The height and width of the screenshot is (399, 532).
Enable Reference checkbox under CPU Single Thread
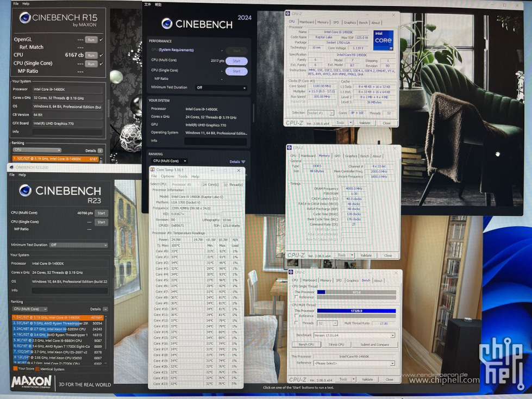[x=296, y=297]
